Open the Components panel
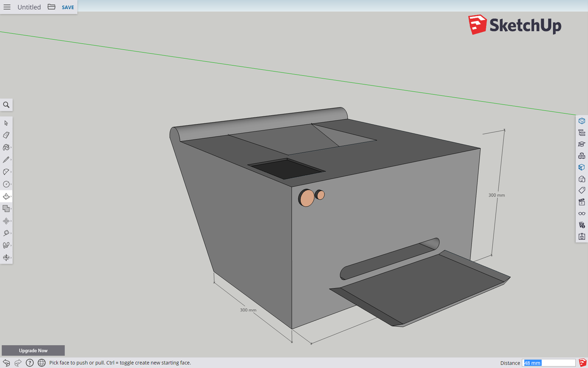588x368 pixels. [582, 156]
